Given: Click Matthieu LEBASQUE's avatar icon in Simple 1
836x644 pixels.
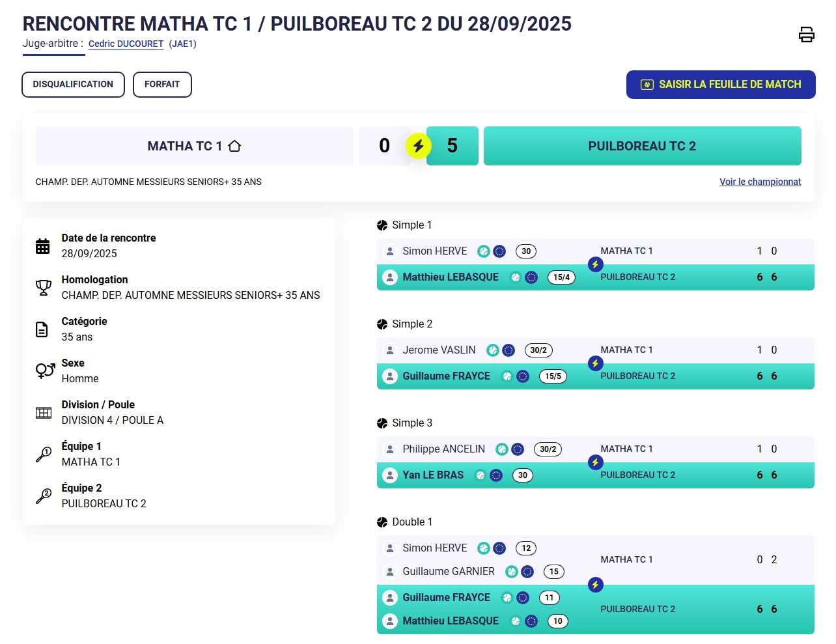Looking at the screenshot, I should click(x=390, y=277).
